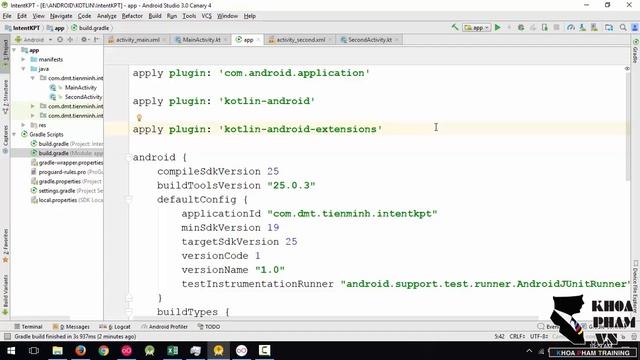Screen dimensions: 640x360
Task: Select MainActivity in project tree
Action: (80, 87)
